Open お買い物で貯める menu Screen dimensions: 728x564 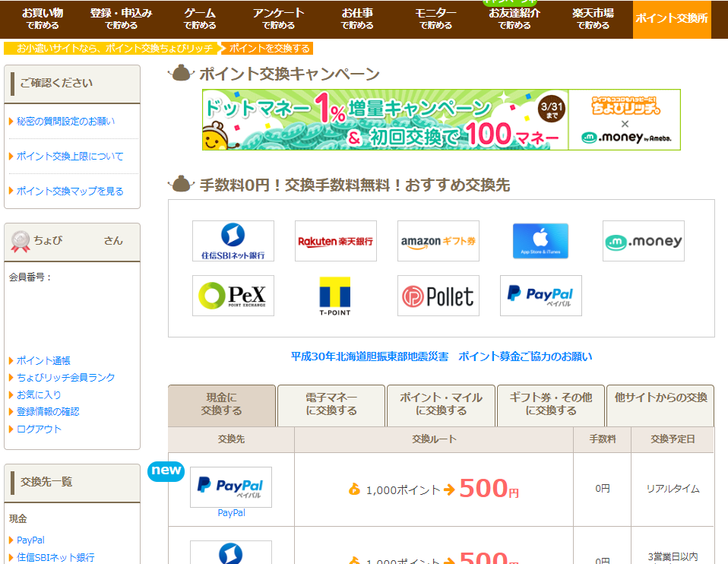tap(43, 19)
